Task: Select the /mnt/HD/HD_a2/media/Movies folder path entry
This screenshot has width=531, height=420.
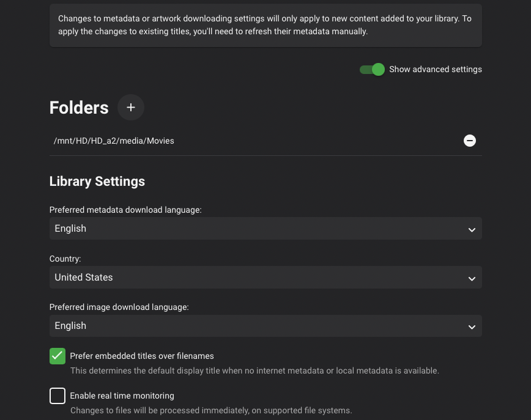Action: (x=114, y=141)
